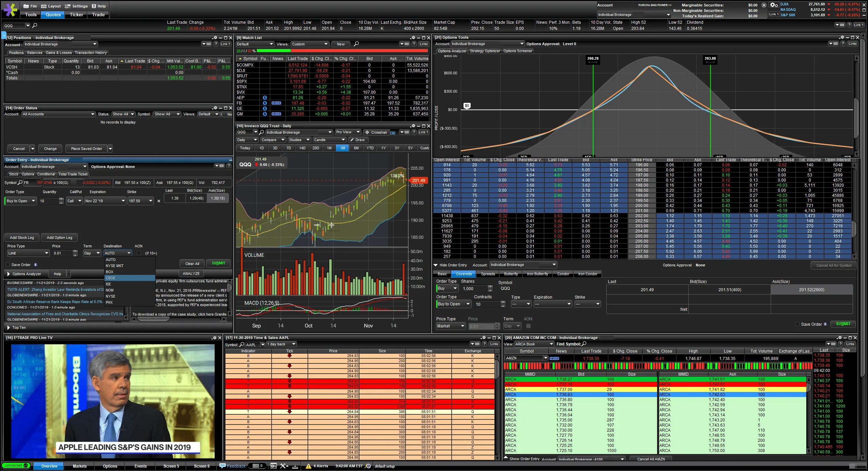Click the Crosshair icon in the QQQ chart
Viewport: 868px width, 471px height.
coord(367,132)
